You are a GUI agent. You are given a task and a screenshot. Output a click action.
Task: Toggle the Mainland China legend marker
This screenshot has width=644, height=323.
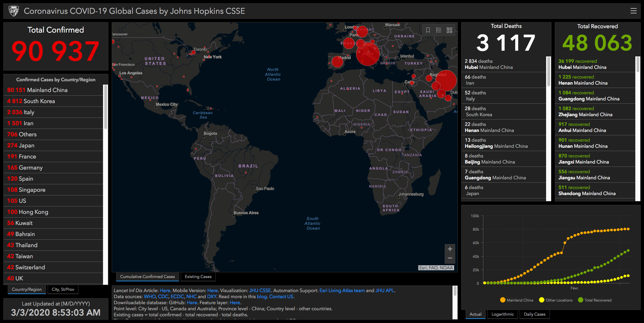(x=502, y=300)
